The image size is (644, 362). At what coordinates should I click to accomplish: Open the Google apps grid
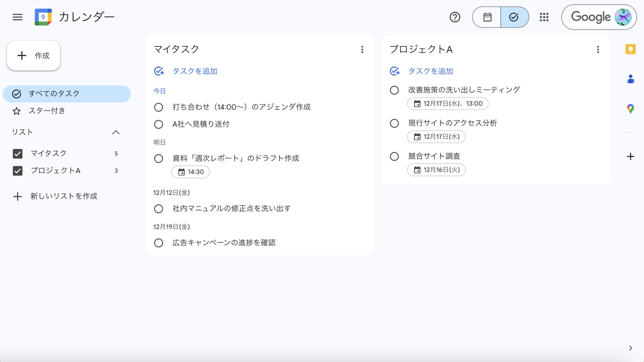544,17
